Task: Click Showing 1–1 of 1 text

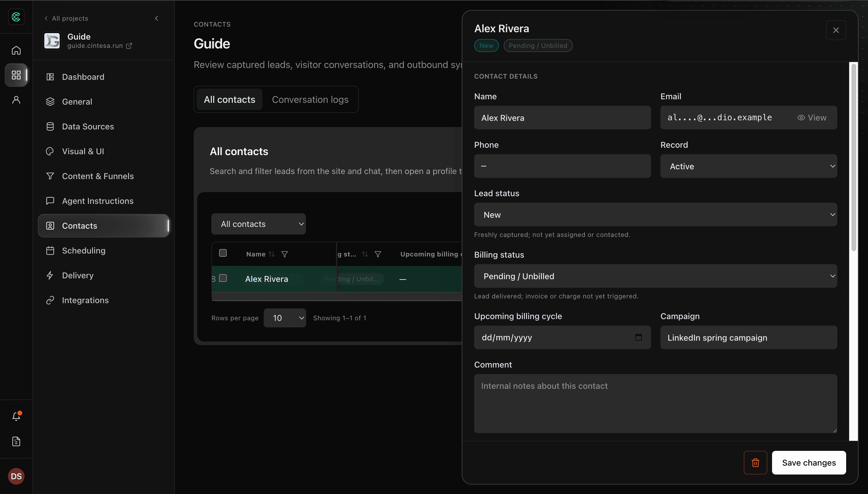Action: click(339, 318)
